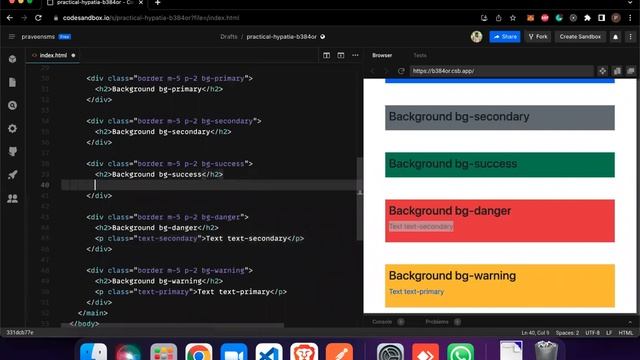Open the header more options menu
Image resolution: width=640 pixels, height=360 pixels.
[x=631, y=37]
